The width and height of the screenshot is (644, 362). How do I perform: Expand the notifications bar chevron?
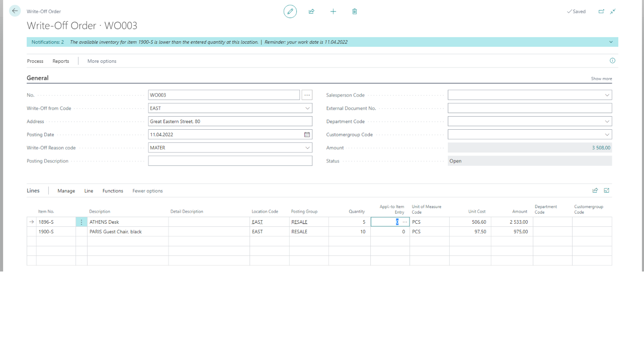coord(611,42)
